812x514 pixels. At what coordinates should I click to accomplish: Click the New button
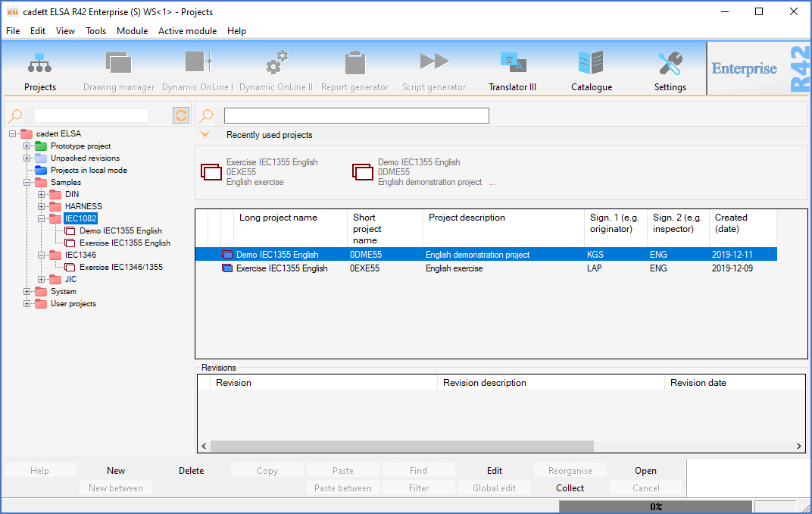115,471
